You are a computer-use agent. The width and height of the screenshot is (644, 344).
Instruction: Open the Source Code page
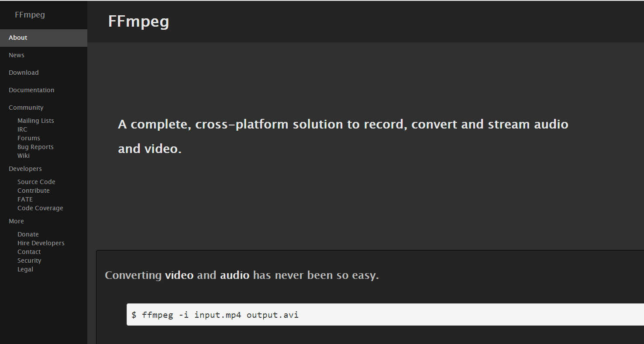tap(36, 182)
